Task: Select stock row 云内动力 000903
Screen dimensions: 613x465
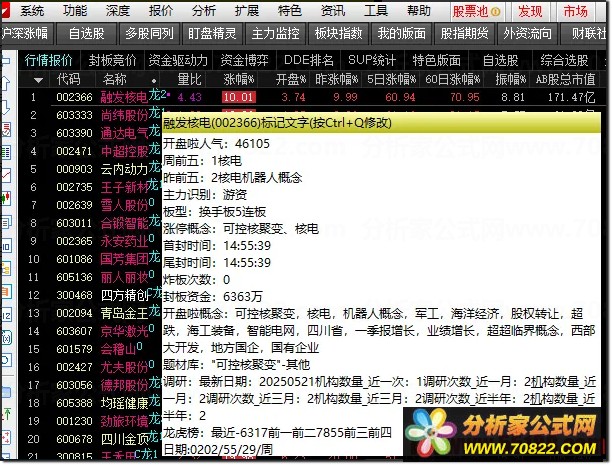Action: tap(91, 169)
